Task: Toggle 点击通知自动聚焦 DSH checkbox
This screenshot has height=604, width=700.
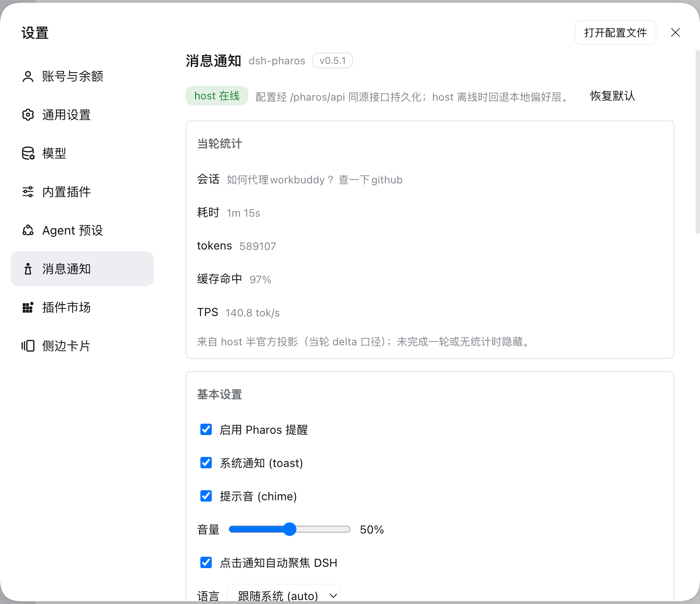Action: (206, 562)
